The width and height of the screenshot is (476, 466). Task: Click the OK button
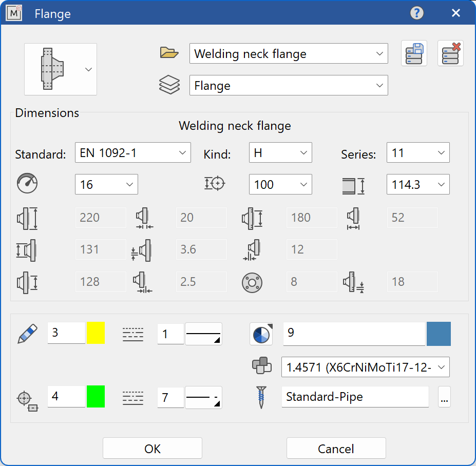pyautogui.click(x=153, y=448)
